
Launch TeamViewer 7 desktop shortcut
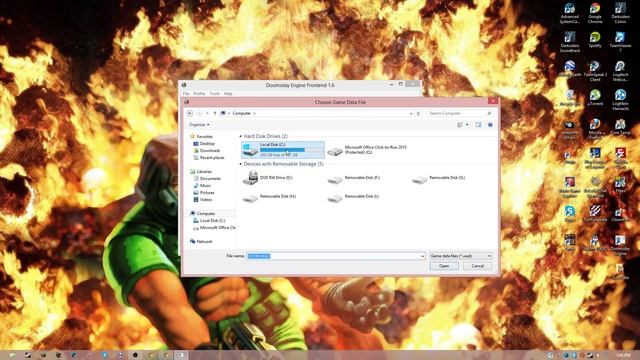[x=620, y=42]
